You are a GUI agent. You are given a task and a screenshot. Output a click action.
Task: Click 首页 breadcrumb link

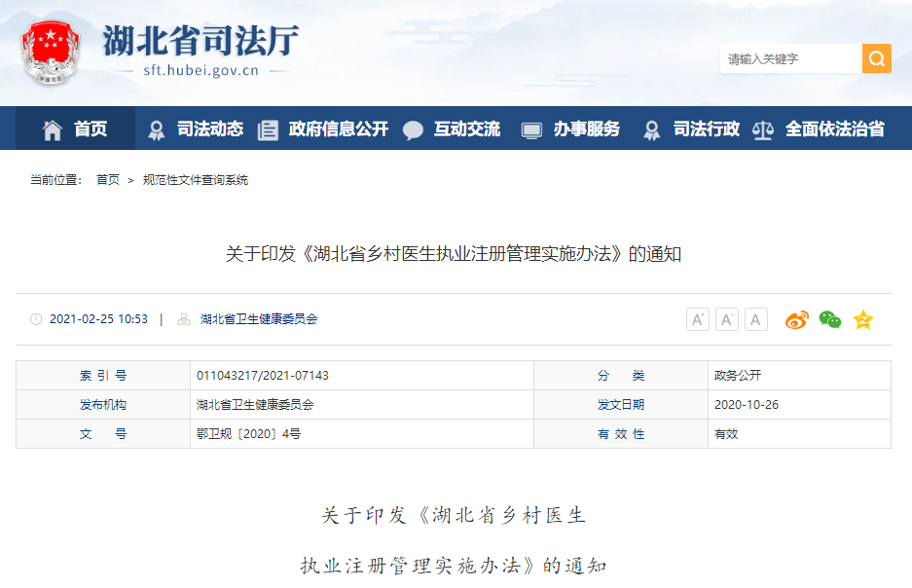pyautogui.click(x=108, y=180)
